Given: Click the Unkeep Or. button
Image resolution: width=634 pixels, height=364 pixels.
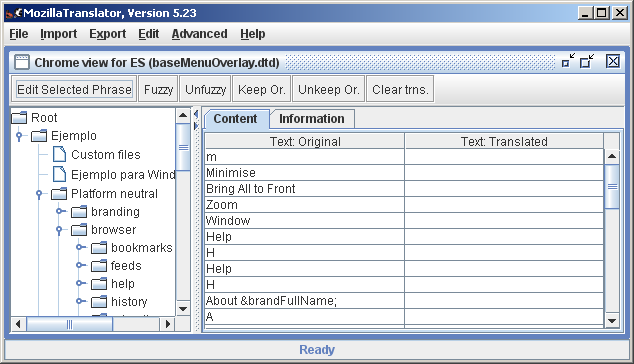Looking at the screenshot, I should tap(329, 89).
